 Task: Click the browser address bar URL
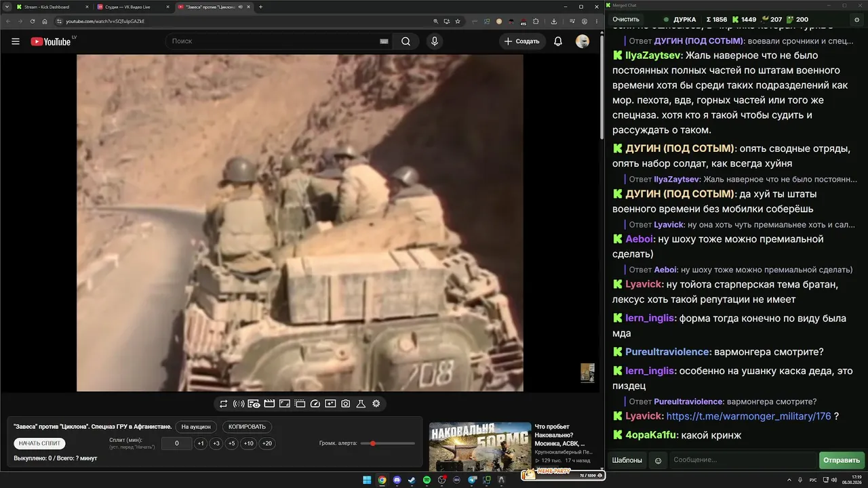[105, 21]
